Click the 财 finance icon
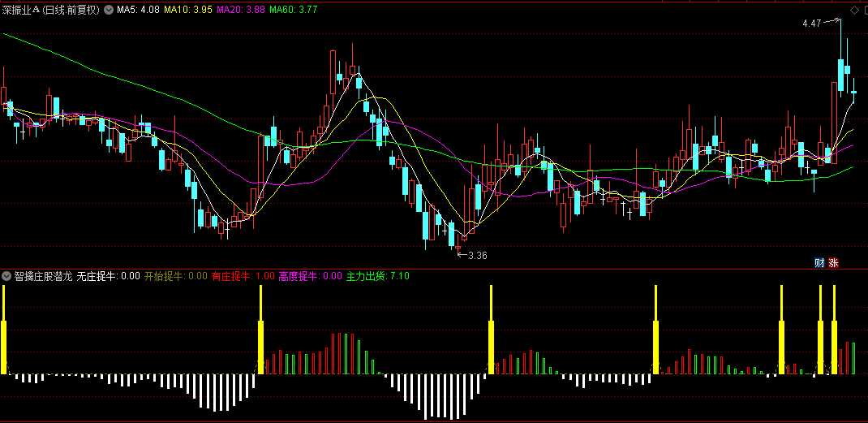Viewport: 868px width, 423px height. click(820, 263)
